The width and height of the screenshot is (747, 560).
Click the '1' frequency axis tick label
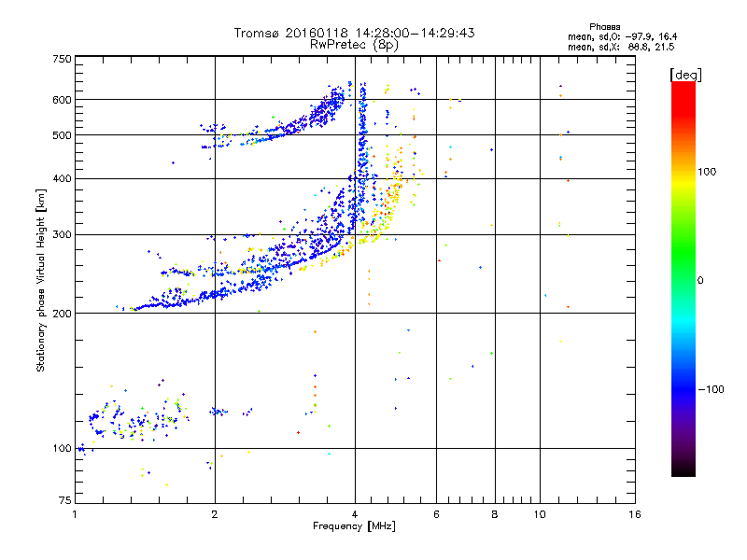click(75, 514)
